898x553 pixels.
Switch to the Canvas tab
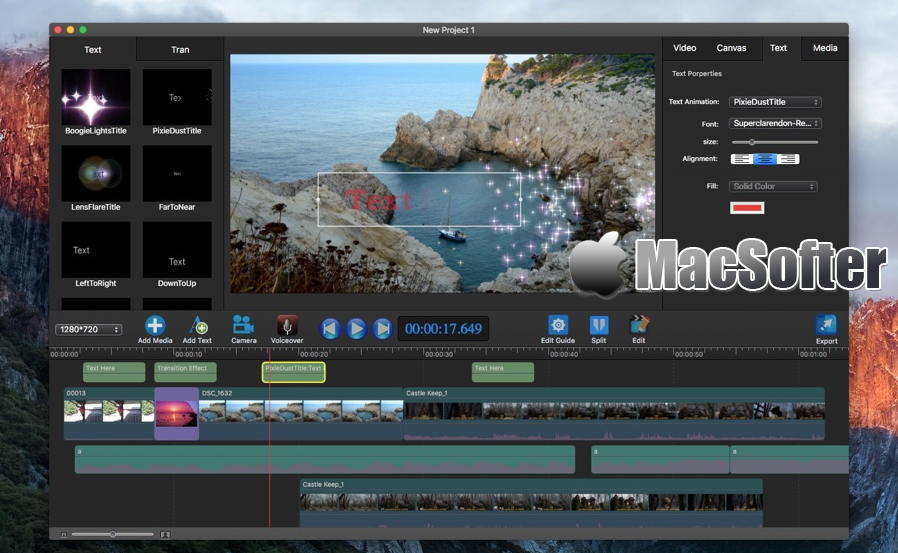pos(731,48)
